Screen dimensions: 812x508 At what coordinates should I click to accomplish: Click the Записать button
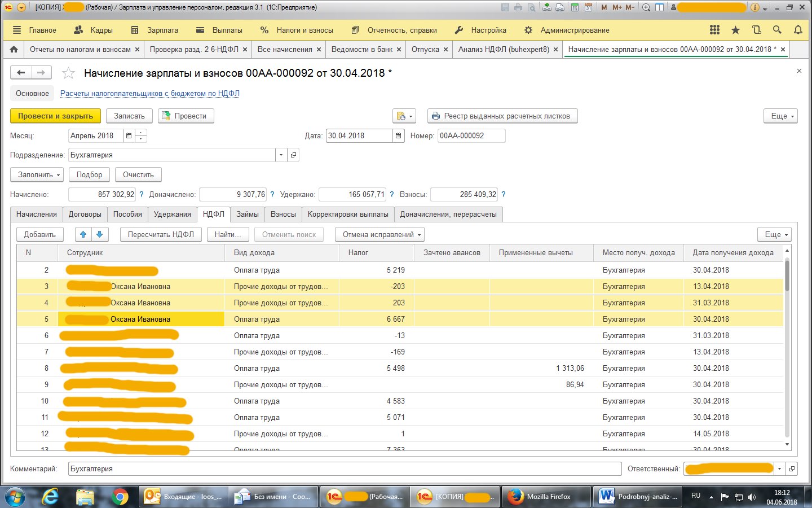point(129,116)
